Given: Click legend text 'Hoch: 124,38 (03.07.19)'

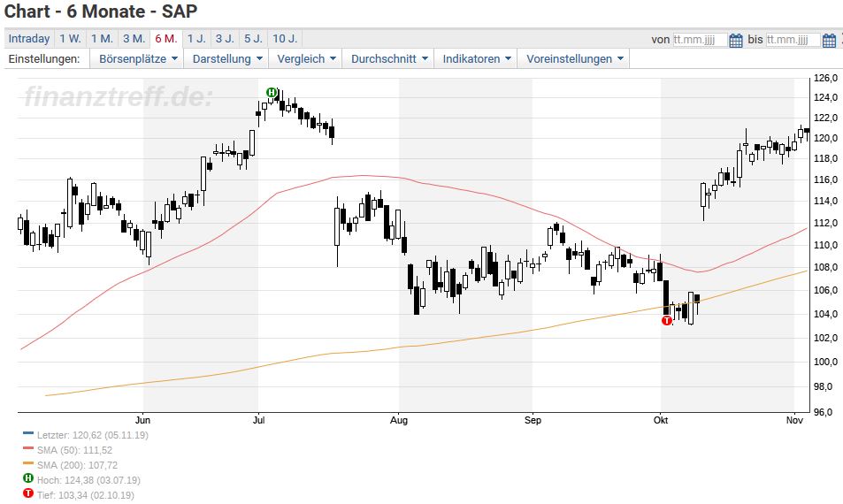Looking at the screenshot, I should click(88, 480).
